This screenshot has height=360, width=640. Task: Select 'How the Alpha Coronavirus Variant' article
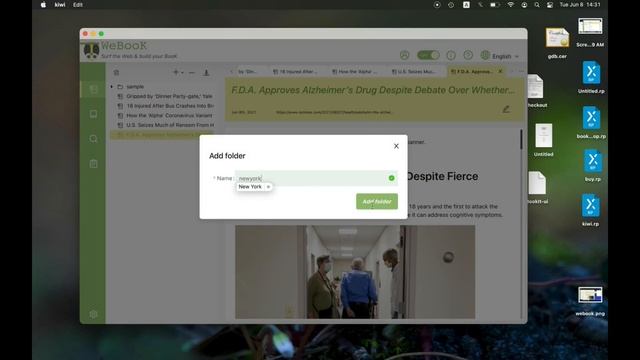(165, 116)
